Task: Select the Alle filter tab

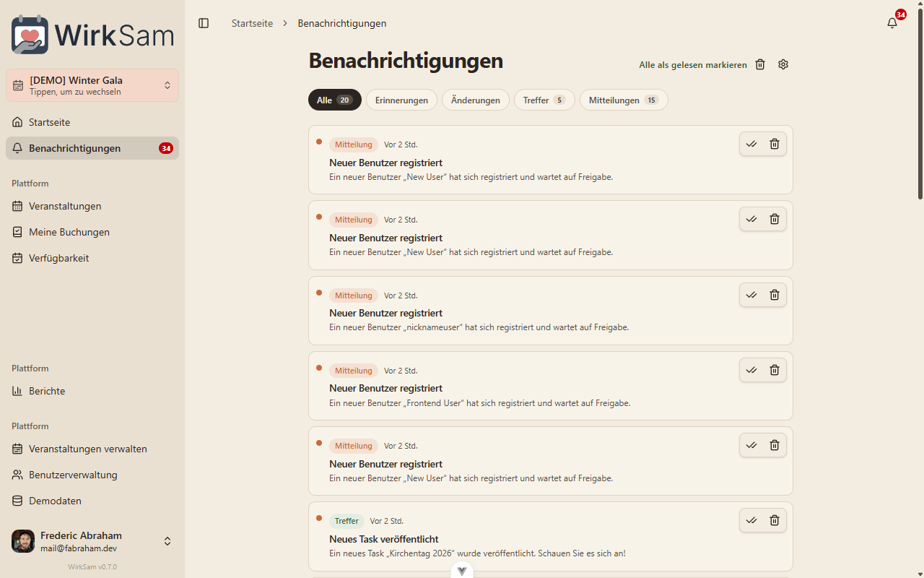Action: coord(335,100)
